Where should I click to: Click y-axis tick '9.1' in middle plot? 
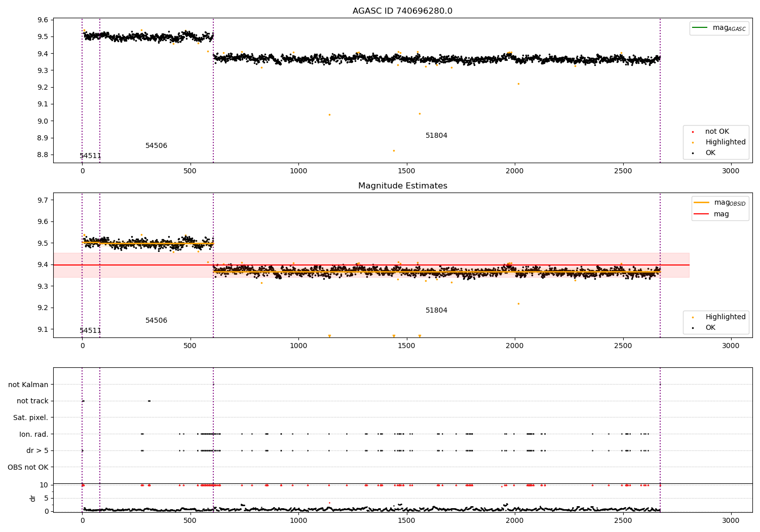click(x=43, y=329)
